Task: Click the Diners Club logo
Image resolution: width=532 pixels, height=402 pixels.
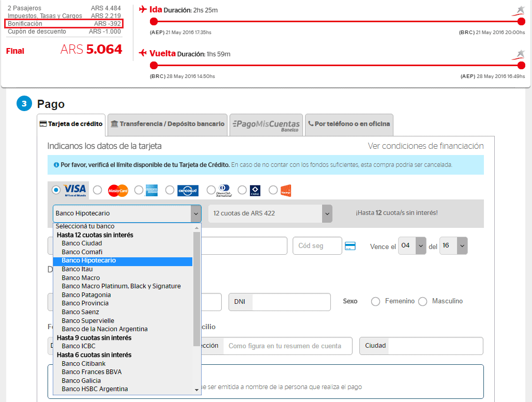Action: [224, 191]
